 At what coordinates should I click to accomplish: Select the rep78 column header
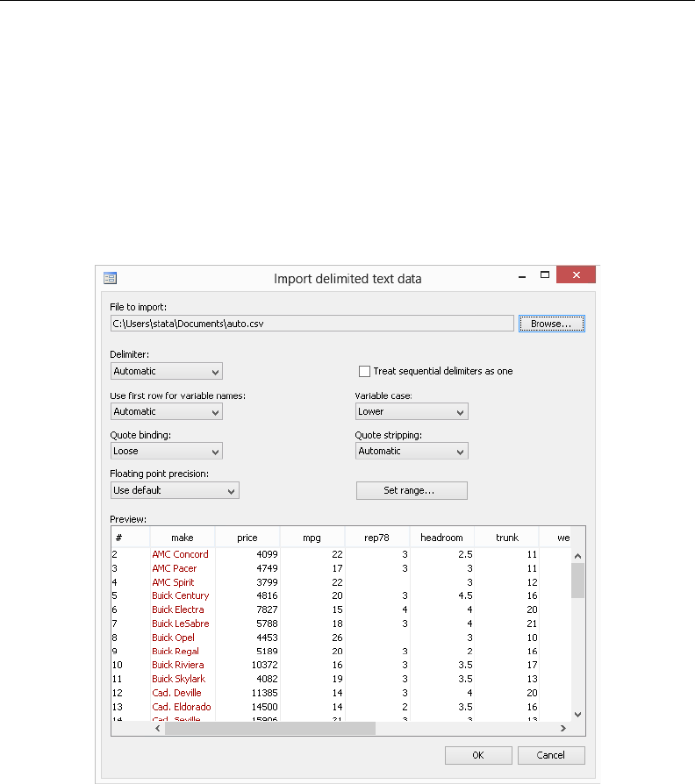[376, 538]
